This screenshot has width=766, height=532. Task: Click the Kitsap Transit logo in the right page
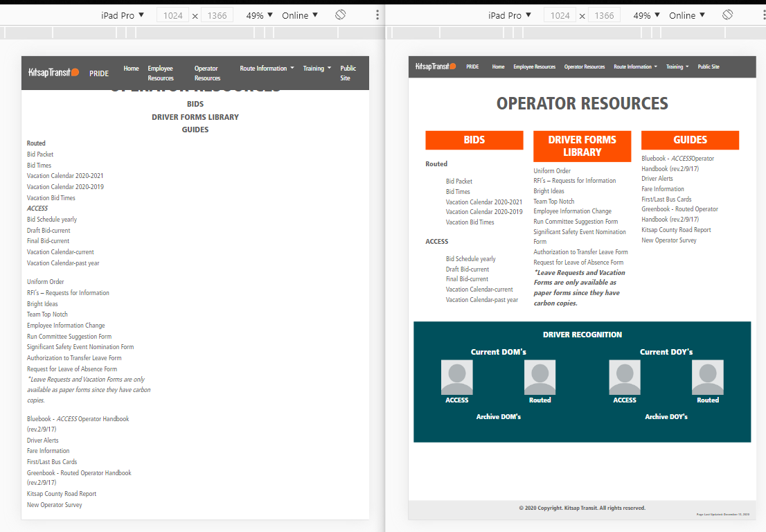tap(436, 66)
